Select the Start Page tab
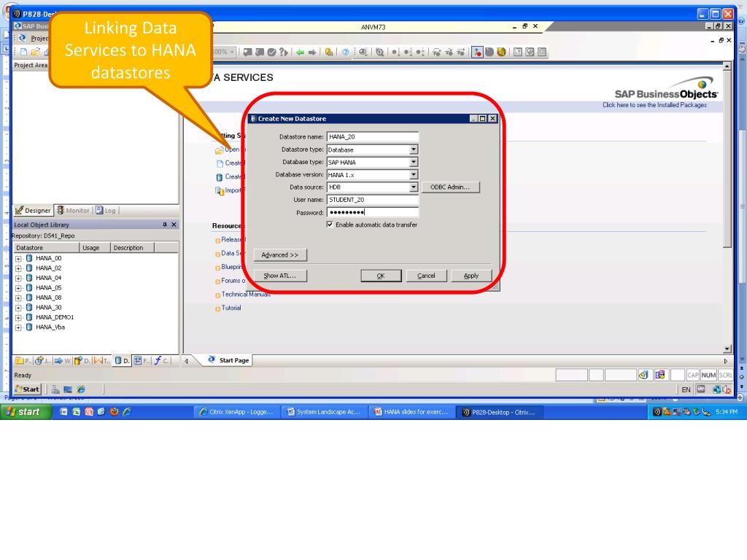The image size is (747, 560). [x=228, y=360]
